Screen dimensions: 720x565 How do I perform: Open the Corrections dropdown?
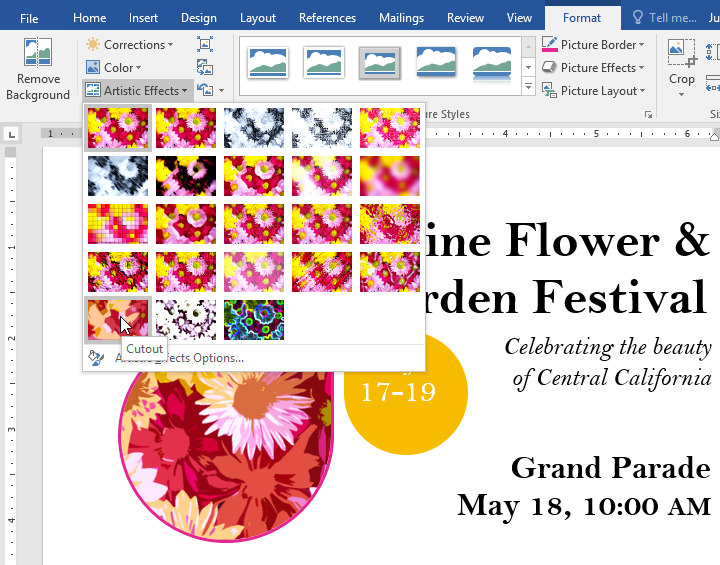pos(130,44)
